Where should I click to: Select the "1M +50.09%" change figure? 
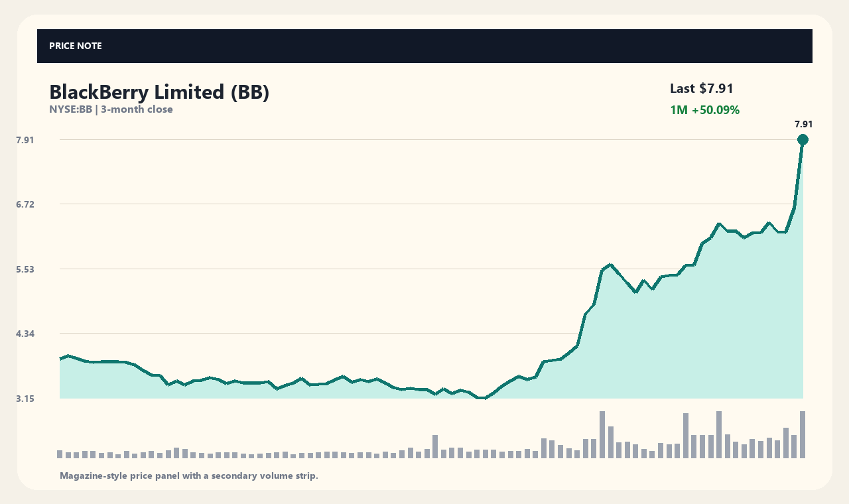click(x=704, y=110)
